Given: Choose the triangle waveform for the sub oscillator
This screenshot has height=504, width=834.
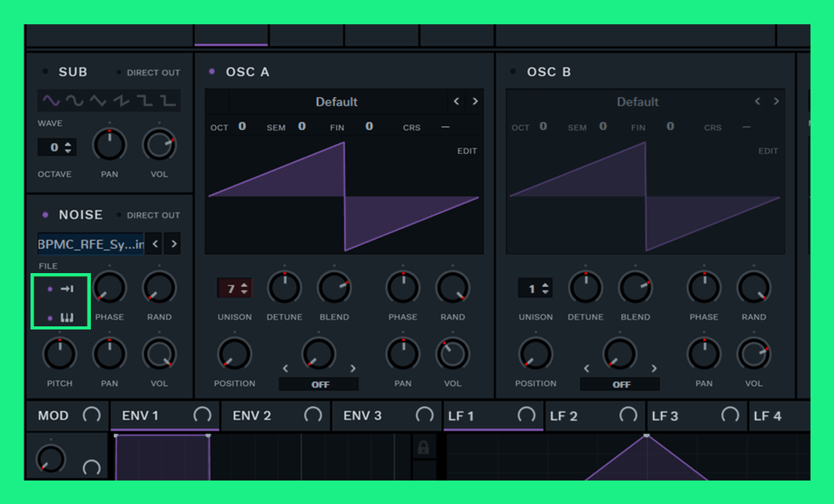Looking at the screenshot, I should click(97, 101).
